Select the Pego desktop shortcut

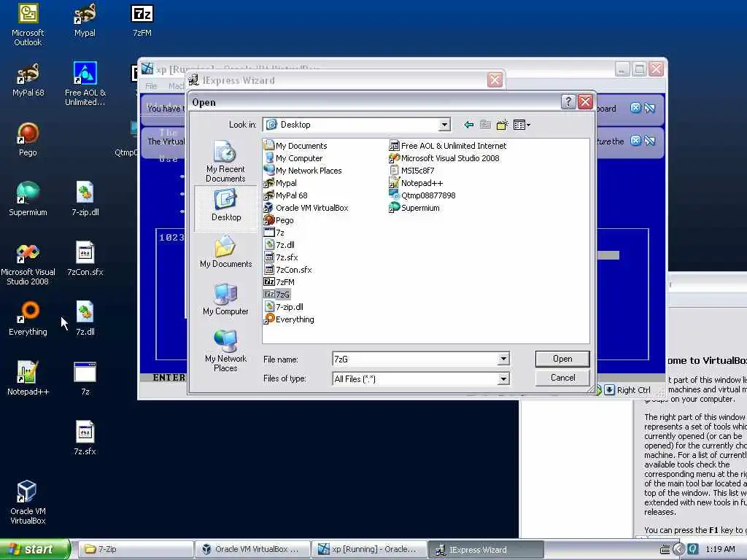(28, 140)
